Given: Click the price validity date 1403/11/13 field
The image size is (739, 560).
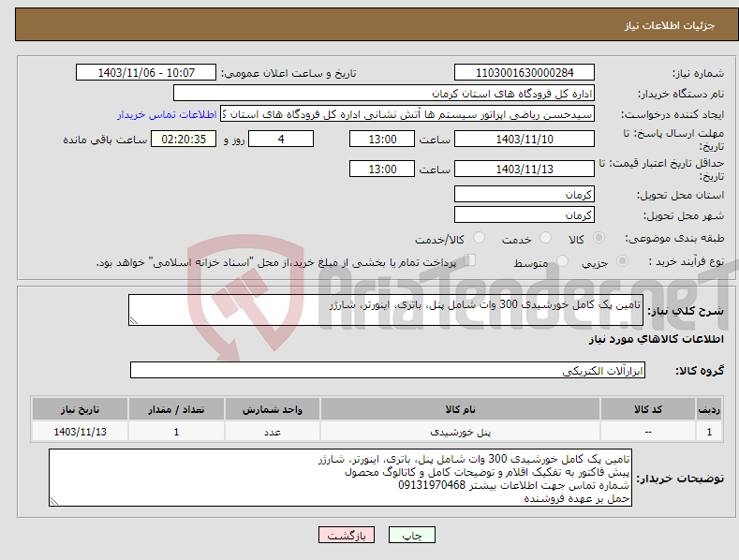Looking at the screenshot, I should pos(525,169).
